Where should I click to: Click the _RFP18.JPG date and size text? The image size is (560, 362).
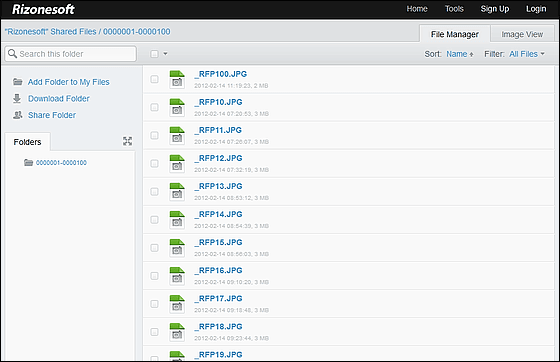tap(231, 338)
